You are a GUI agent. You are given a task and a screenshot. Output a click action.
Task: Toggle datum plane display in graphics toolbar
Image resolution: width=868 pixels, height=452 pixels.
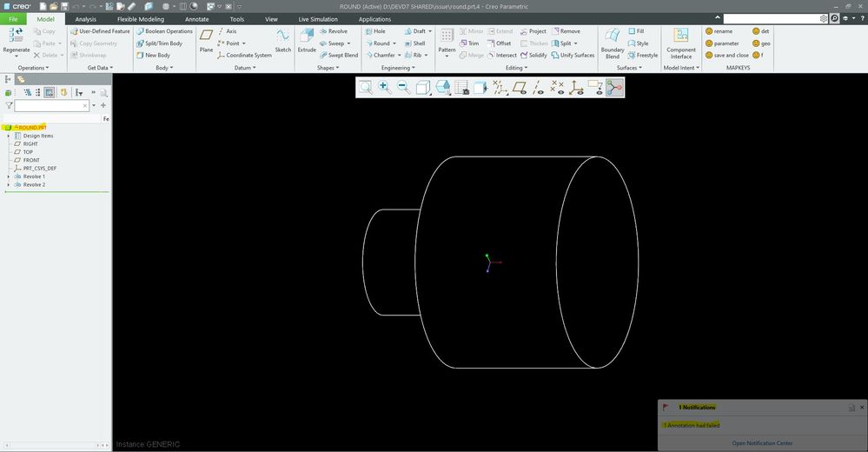[520, 87]
